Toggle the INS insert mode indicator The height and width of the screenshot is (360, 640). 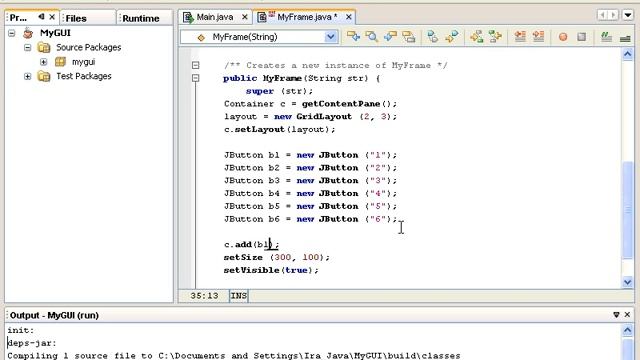click(239, 296)
